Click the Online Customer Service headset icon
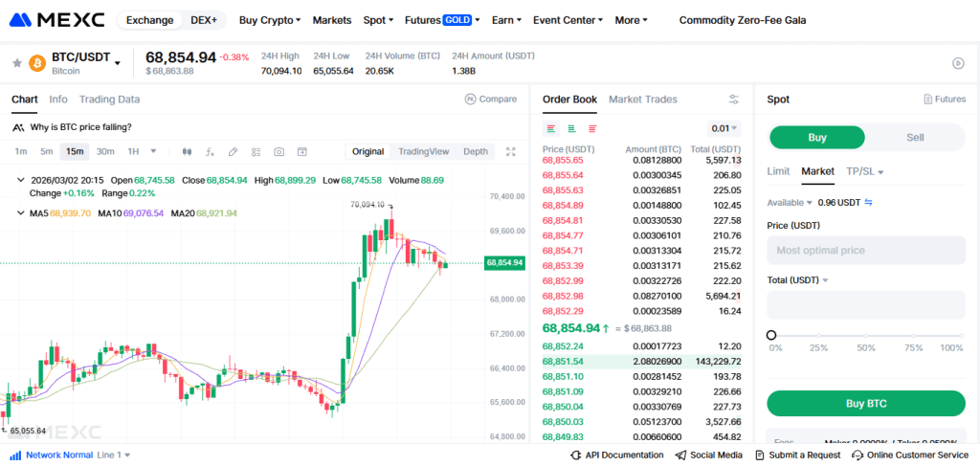This screenshot has height=466, width=980. 858,455
